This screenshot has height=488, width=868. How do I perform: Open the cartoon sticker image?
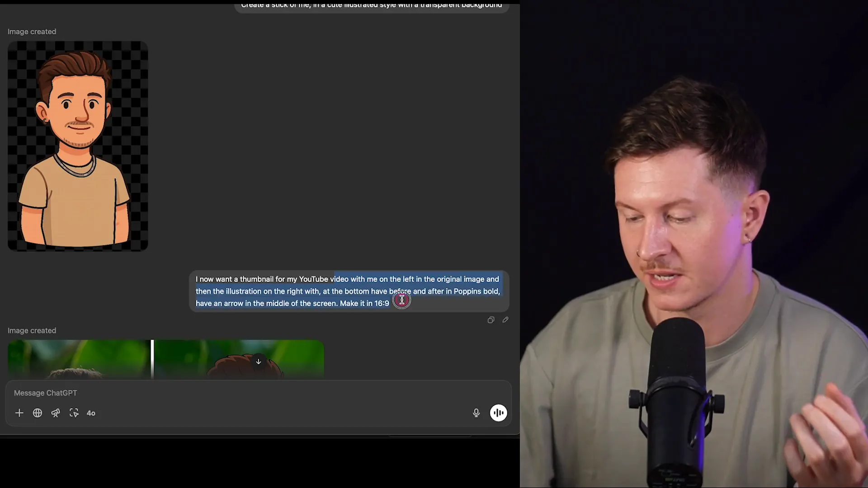tap(78, 146)
